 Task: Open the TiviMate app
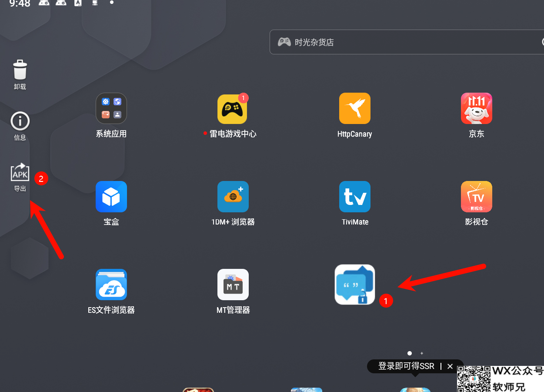click(355, 197)
